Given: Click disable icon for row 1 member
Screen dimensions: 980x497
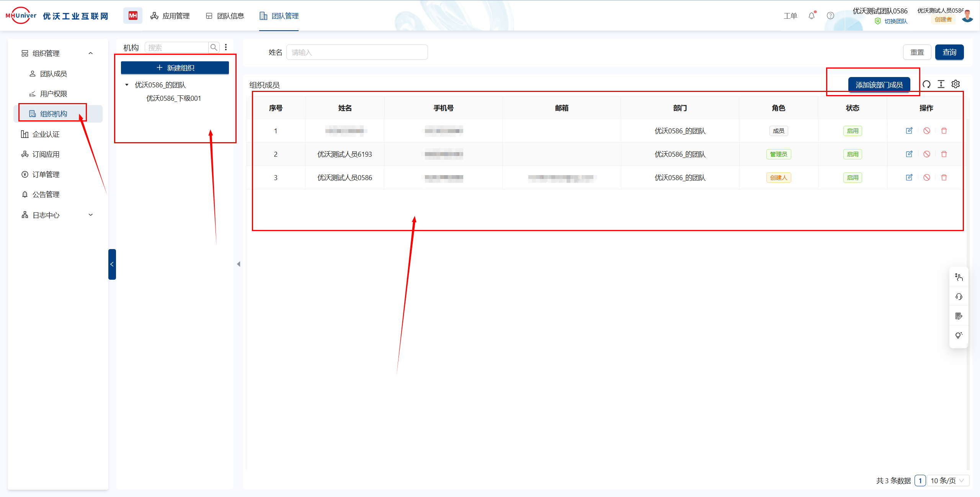Looking at the screenshot, I should pos(926,131).
